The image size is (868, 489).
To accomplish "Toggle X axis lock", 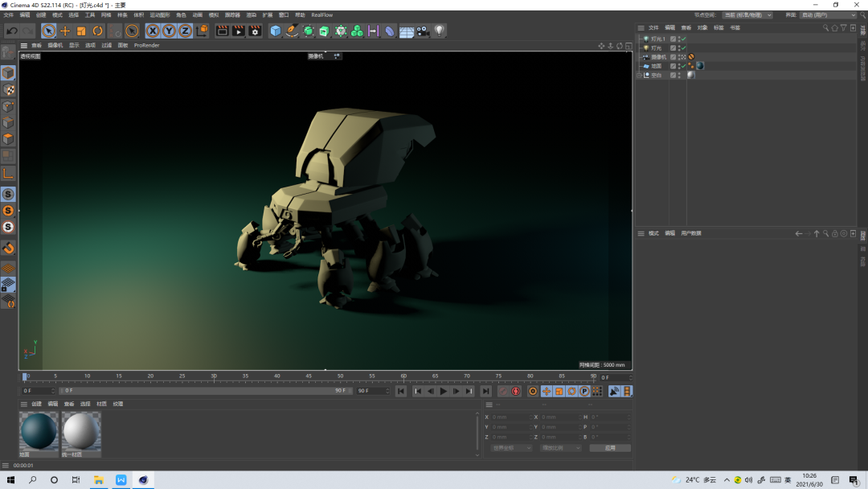I will point(153,31).
